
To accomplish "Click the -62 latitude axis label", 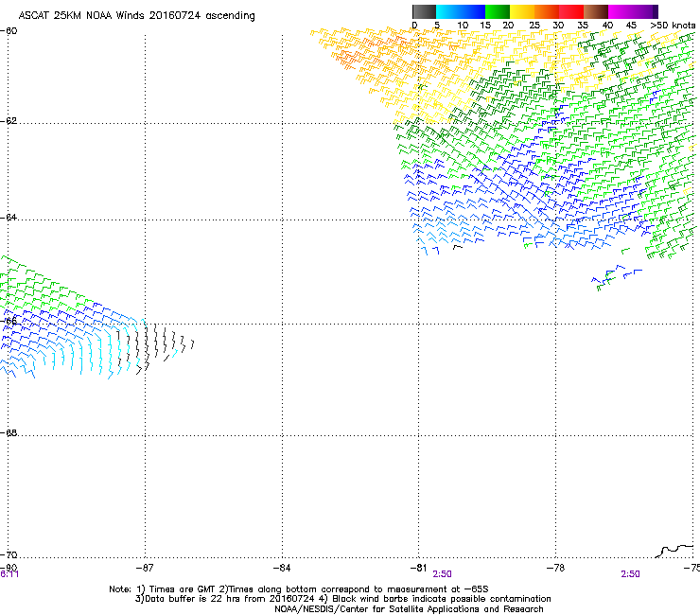I will pyautogui.click(x=9, y=121).
